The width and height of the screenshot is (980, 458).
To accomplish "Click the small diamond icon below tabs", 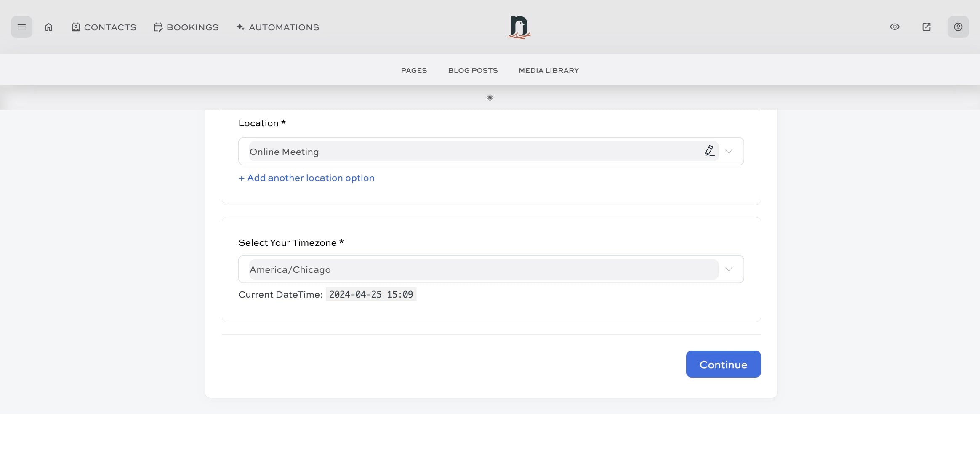I will coord(490,98).
